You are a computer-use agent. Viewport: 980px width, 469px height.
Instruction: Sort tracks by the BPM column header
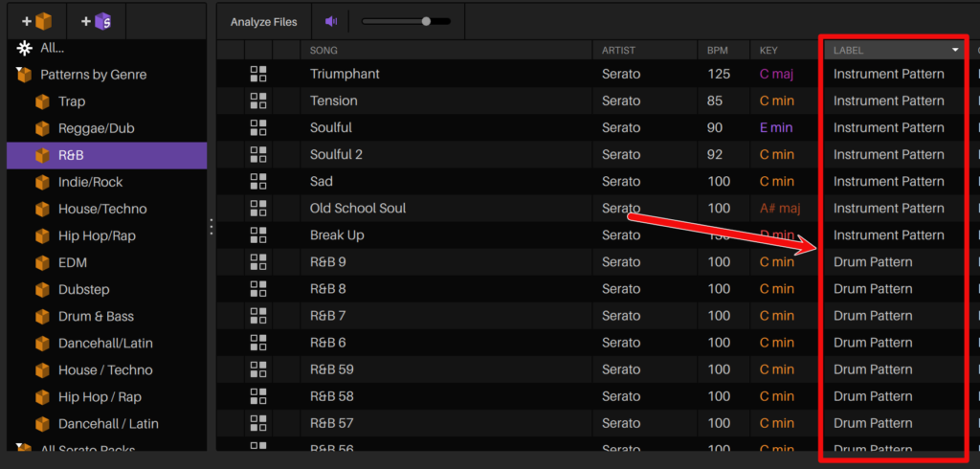tap(717, 50)
